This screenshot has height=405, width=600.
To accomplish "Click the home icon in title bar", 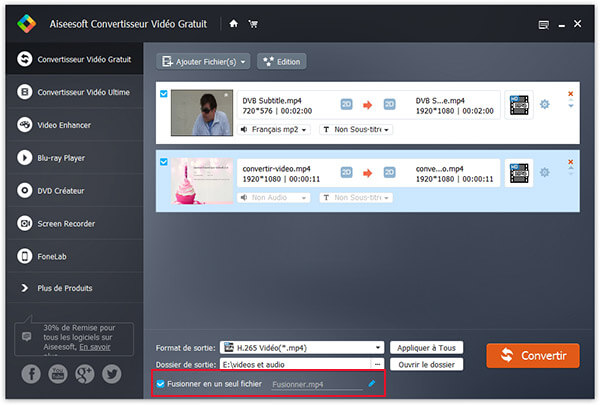I will (x=233, y=23).
